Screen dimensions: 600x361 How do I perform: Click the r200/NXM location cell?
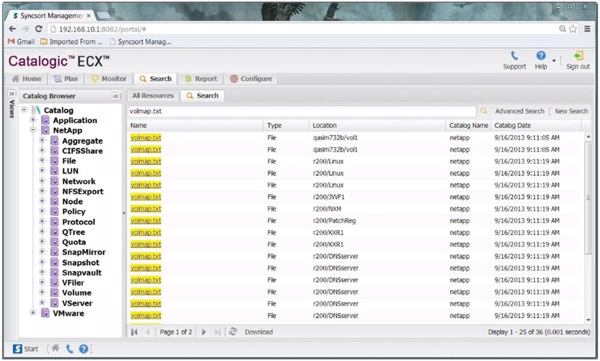coord(327,209)
